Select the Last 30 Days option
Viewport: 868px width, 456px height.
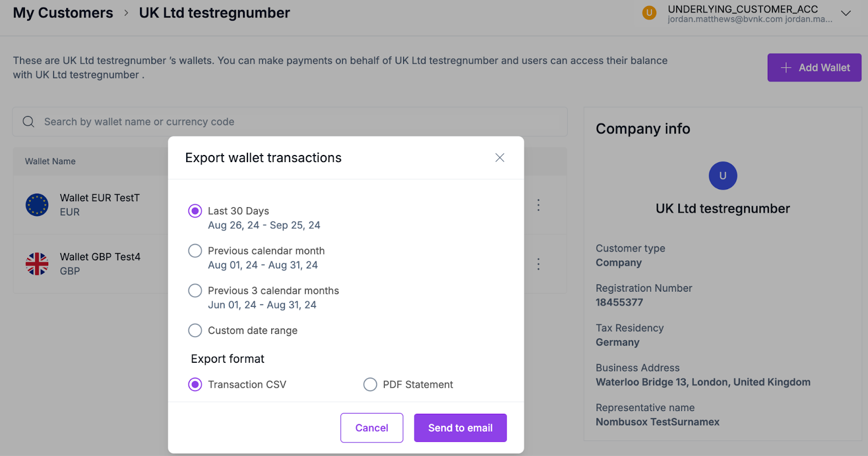[195, 211]
